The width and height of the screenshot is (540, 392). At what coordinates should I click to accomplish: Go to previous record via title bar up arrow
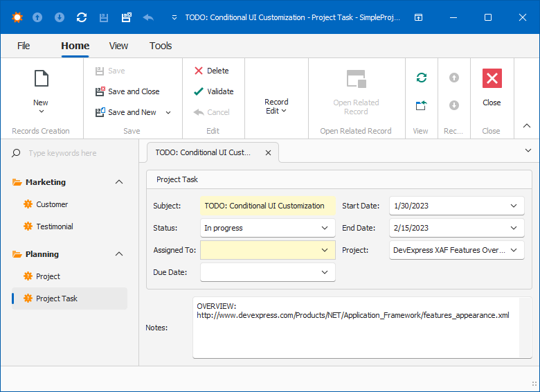37,17
